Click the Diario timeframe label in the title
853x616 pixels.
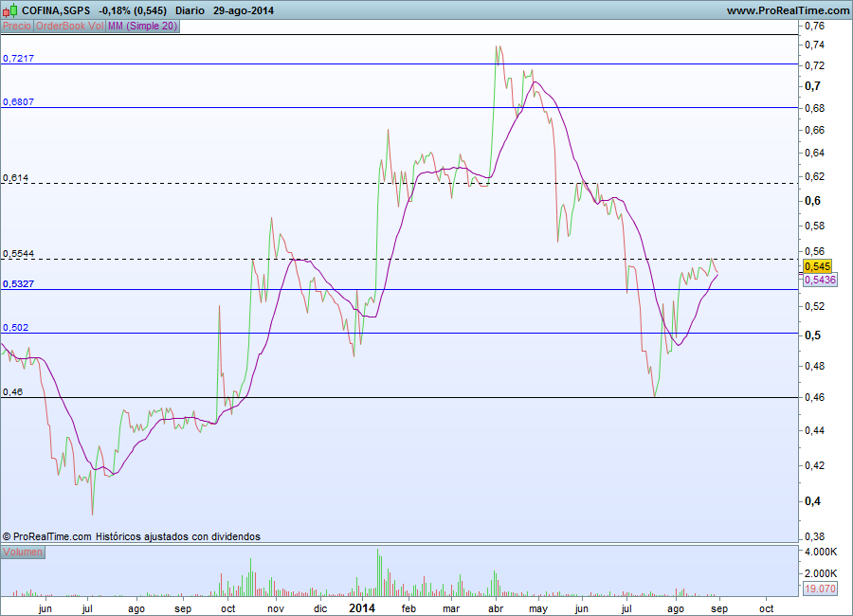pos(190,10)
